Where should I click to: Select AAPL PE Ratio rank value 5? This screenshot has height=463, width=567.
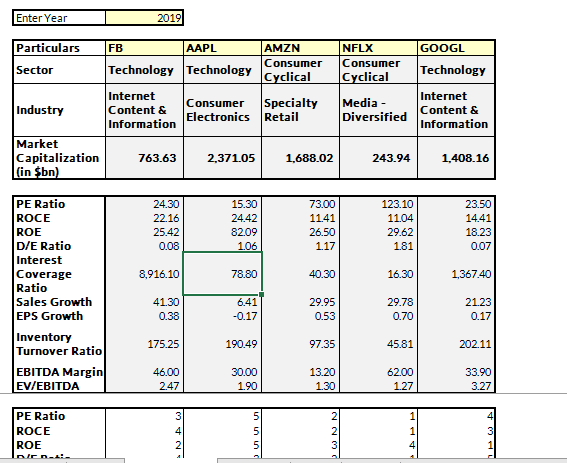coord(222,416)
